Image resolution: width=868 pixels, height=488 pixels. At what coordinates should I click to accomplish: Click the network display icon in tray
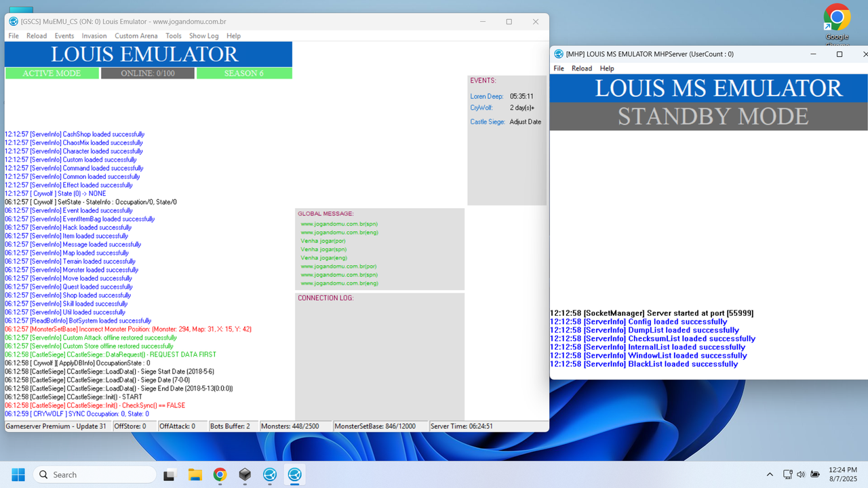point(787,474)
